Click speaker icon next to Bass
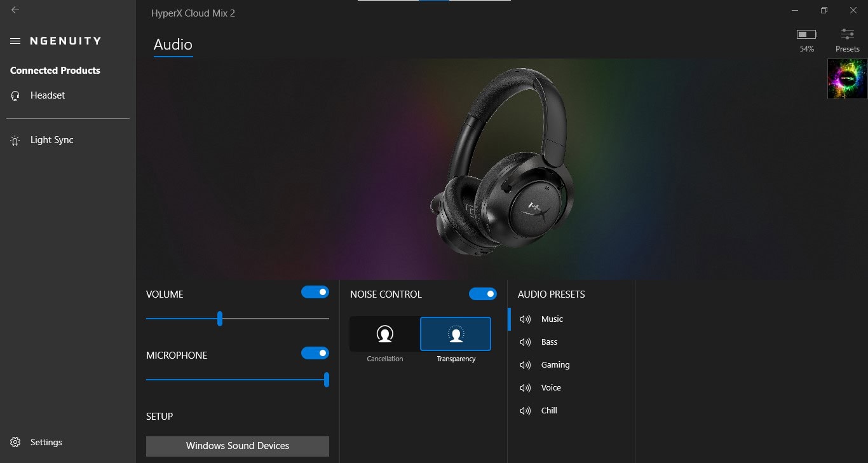This screenshot has width=868, height=463. click(x=526, y=342)
